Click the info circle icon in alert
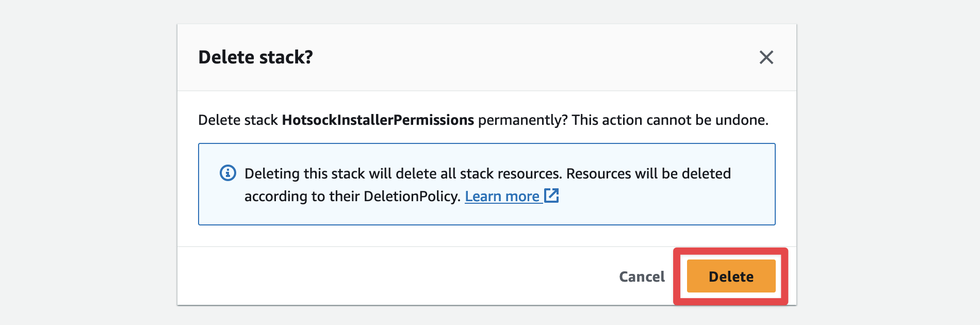The image size is (980, 325). pos(228,173)
